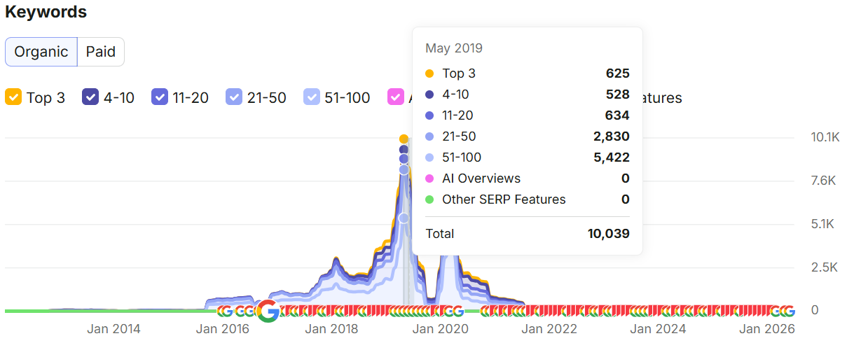Toggle the 4-10 positions checkbox
Image resolution: width=868 pixels, height=343 pixels.
90,97
